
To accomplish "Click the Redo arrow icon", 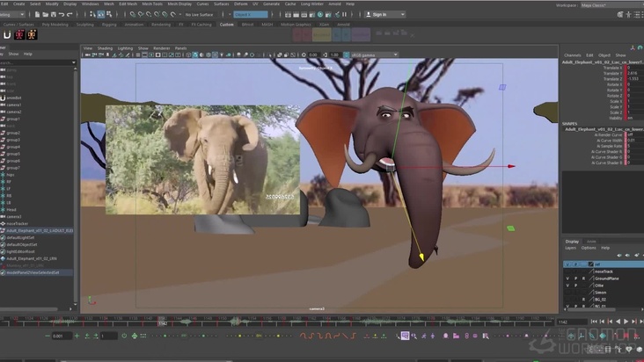I will tap(70, 14).
